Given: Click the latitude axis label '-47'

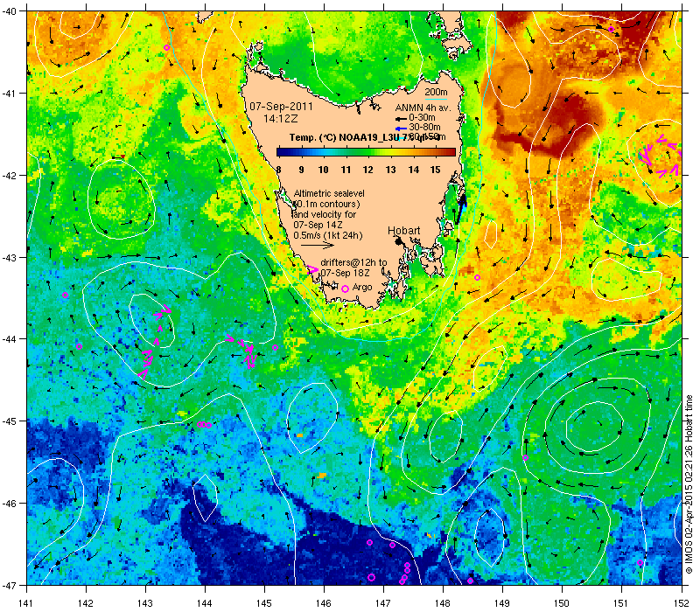Looking at the screenshot, I should pyautogui.click(x=9, y=585).
